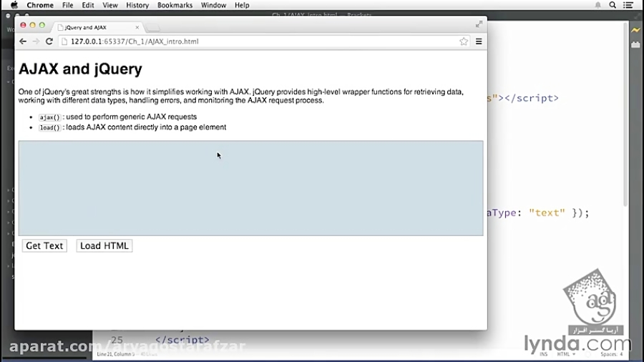Click Spaces: 4 indentation setting in Brackets
The width and height of the screenshot is (644, 362).
coord(612,354)
